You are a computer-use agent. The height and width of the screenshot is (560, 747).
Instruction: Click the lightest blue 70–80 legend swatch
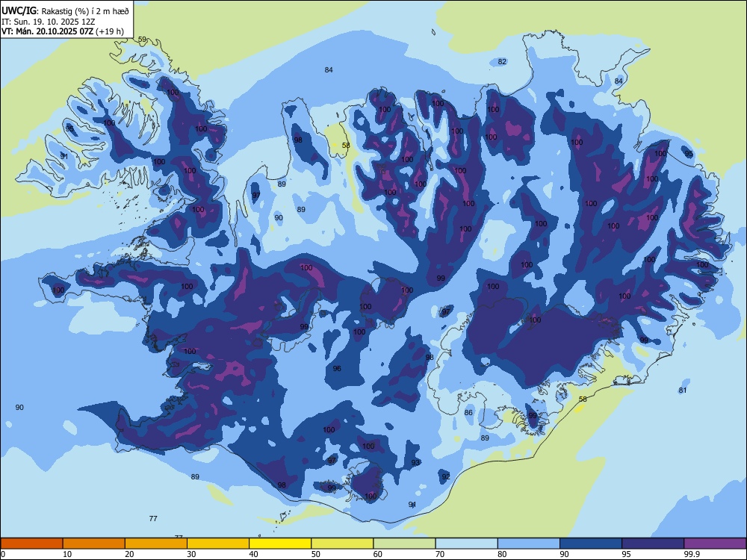(466, 544)
